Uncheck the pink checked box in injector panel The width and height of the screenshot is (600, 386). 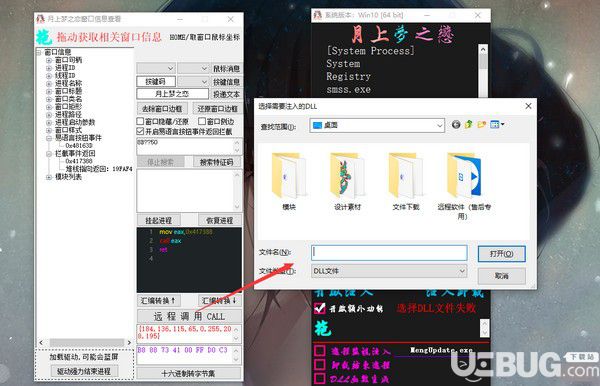pyautogui.click(x=319, y=308)
